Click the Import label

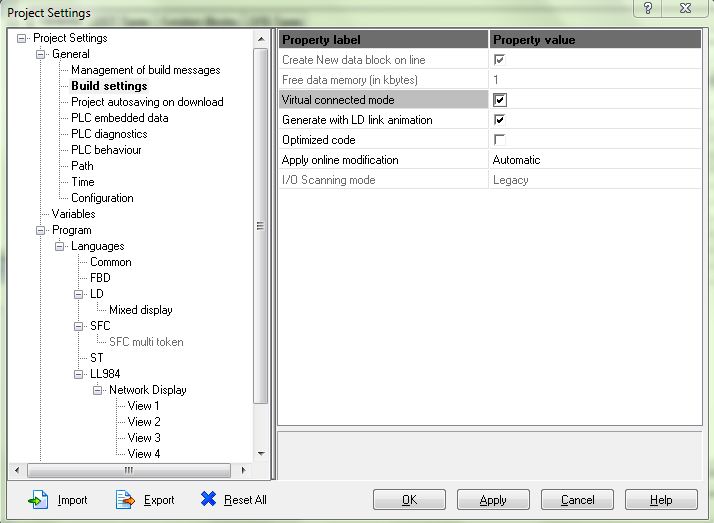pos(72,500)
